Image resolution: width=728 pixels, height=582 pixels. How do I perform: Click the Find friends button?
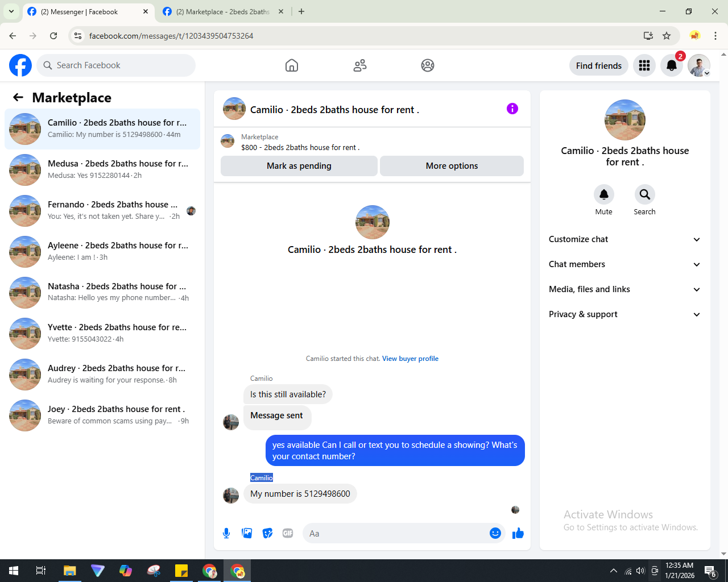tap(599, 65)
